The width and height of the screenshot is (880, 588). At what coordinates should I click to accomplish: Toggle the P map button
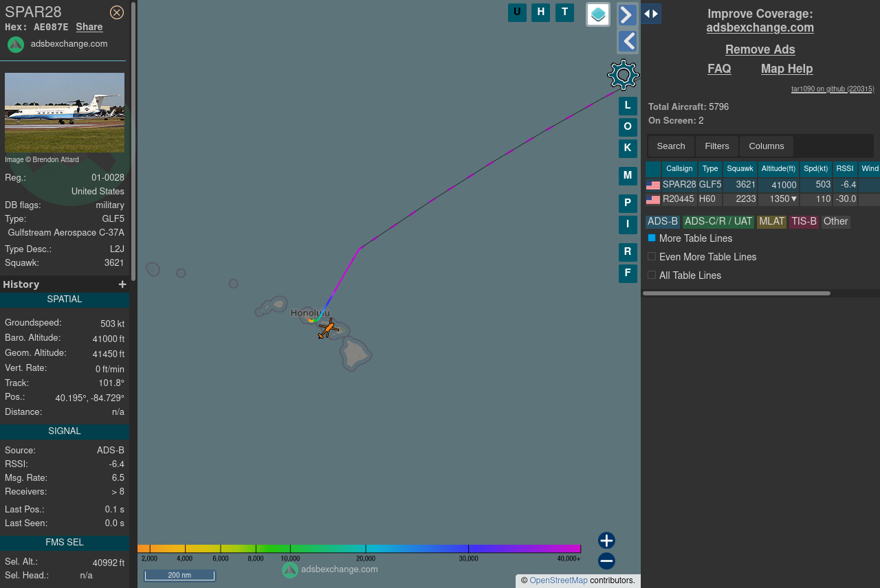click(628, 203)
